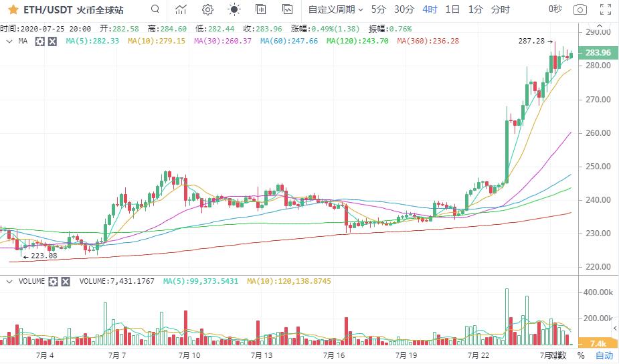
Task: Collapse the MA indicator legend chevron
Action: (x=9, y=41)
